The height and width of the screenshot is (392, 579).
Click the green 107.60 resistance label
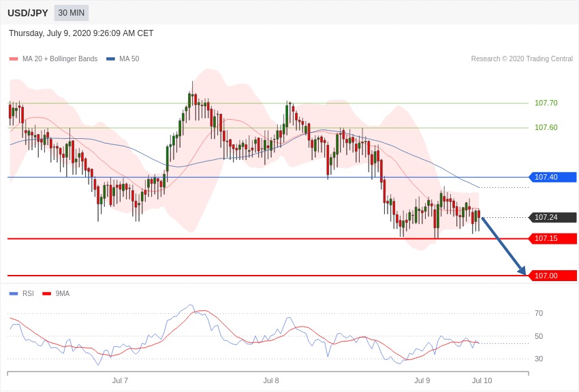tap(546, 128)
